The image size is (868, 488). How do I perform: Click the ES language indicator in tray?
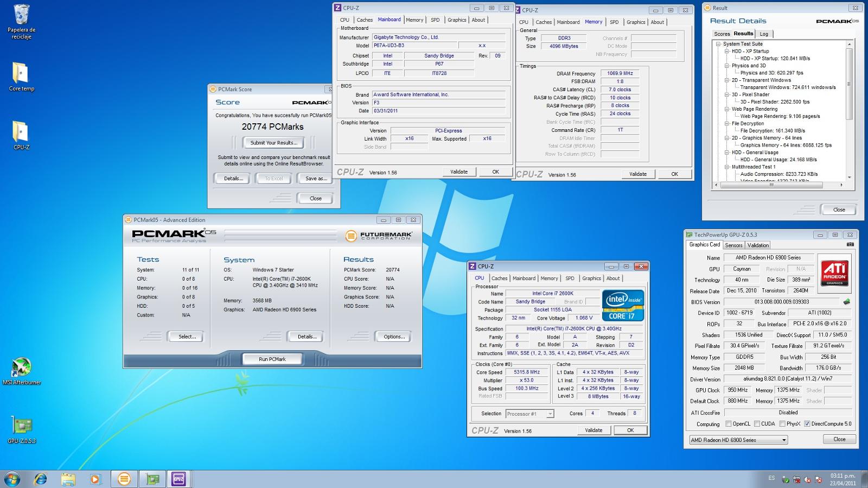[771, 478]
